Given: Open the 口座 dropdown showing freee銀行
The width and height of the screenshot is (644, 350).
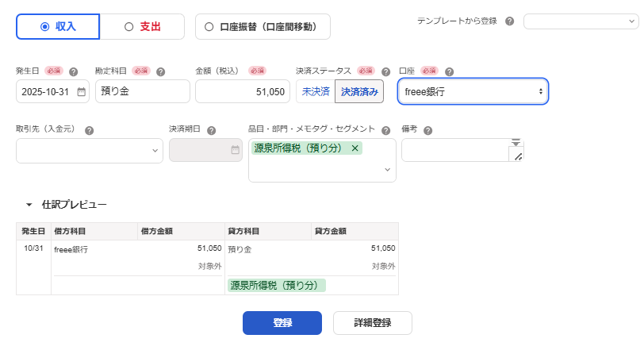Looking at the screenshot, I should tap(473, 91).
